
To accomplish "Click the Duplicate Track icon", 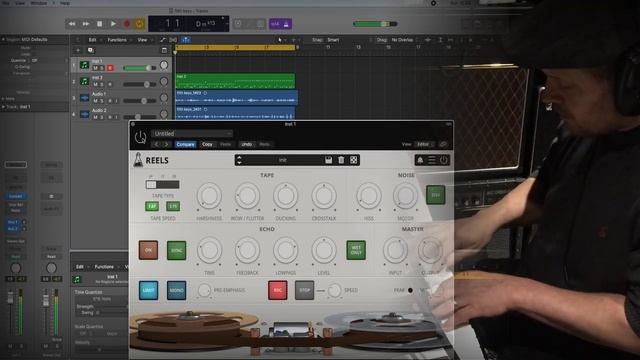I will tap(91, 50).
